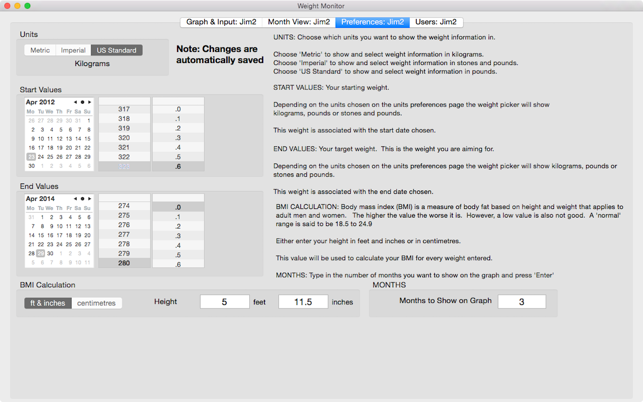
Task: Choose day 10 in Apr 2012 calendar
Action: tap(41, 139)
